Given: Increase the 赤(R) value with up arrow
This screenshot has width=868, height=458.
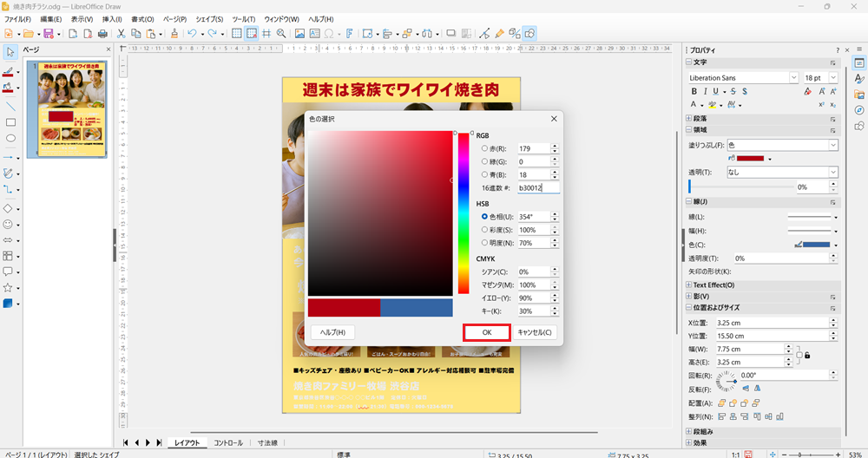Looking at the screenshot, I should click(x=555, y=146).
